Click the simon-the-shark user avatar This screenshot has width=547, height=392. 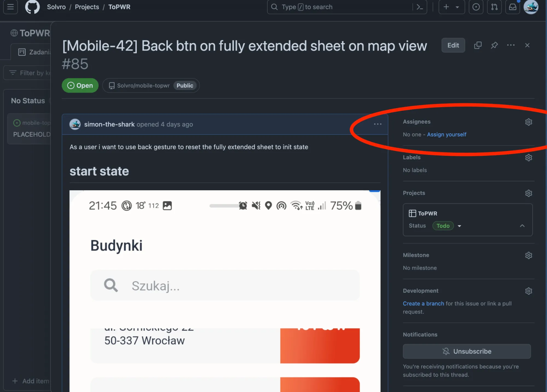point(74,124)
